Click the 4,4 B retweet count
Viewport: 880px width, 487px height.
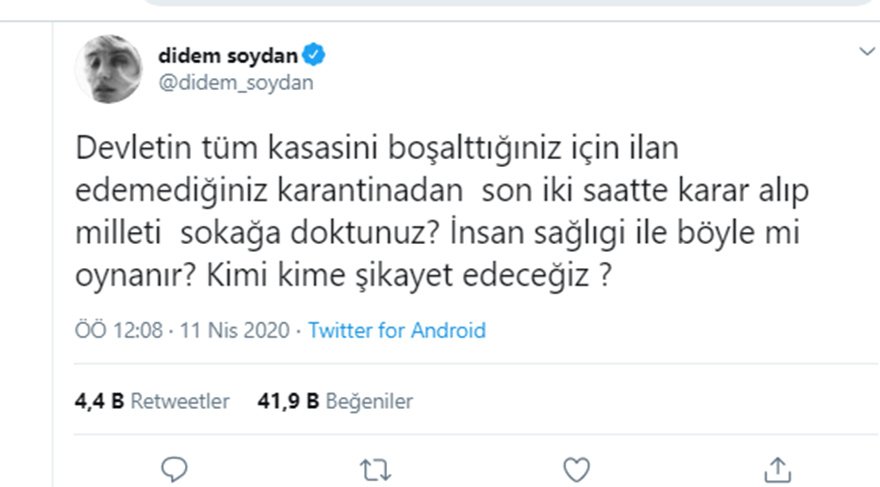click(x=99, y=401)
